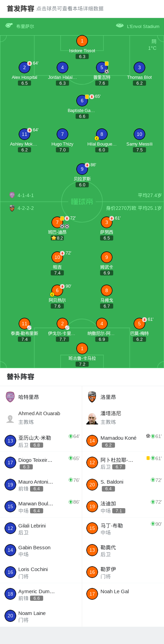Image resolution: width=164 pixels, height=644 pixels.
Task: Select Samy Messili's number 10 circle
Action: click(x=139, y=134)
